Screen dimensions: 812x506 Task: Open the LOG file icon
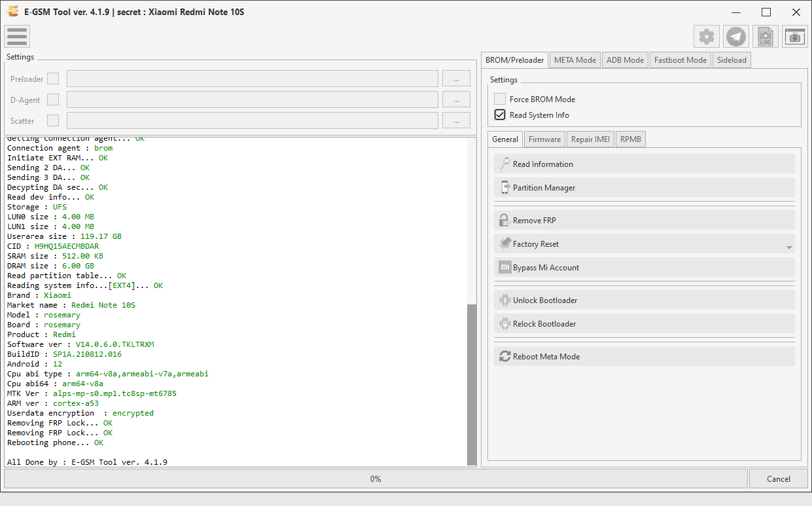coord(766,37)
